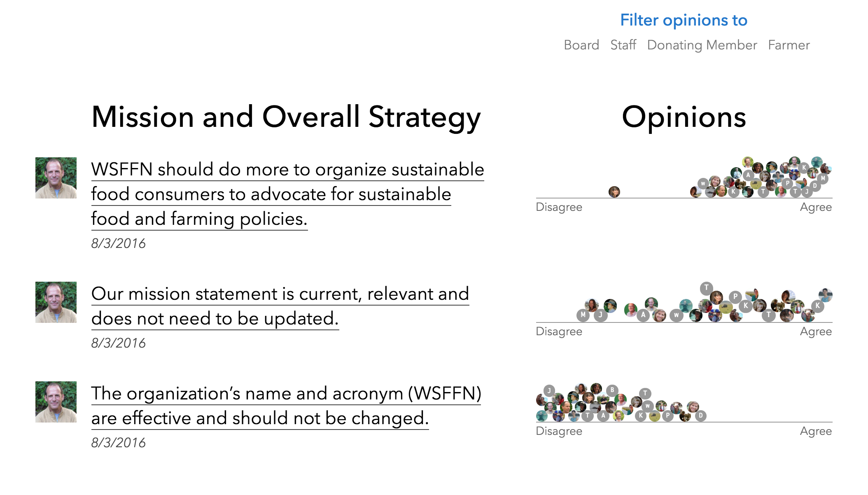Click the 'T' avatar atop mission statement histogram
868x495 pixels.
coord(707,288)
